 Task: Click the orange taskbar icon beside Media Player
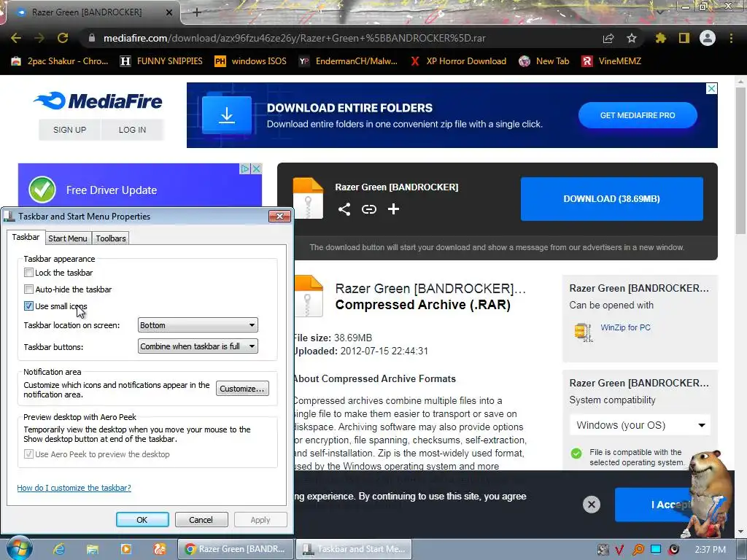[x=160, y=550]
